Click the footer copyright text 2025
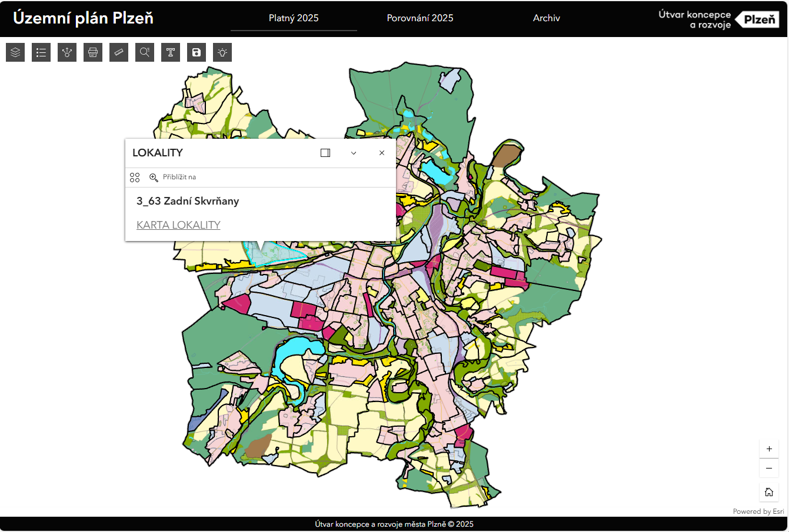 (394, 524)
